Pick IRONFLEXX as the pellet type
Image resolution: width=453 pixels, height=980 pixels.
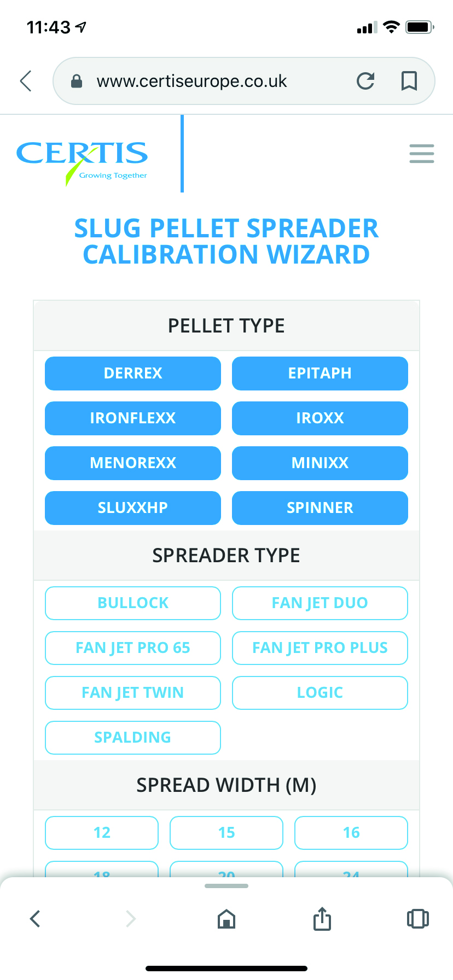(133, 418)
